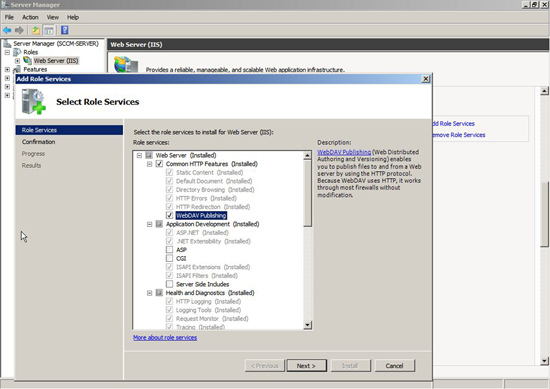Uncheck the WebDAV Publishing checkbox
This screenshot has height=389, width=550.
169,215
